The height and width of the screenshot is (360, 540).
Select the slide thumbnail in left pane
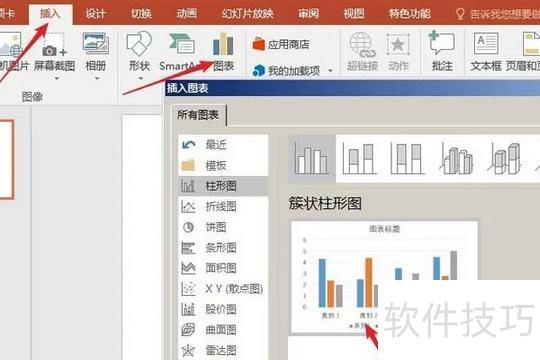click(x=6, y=160)
